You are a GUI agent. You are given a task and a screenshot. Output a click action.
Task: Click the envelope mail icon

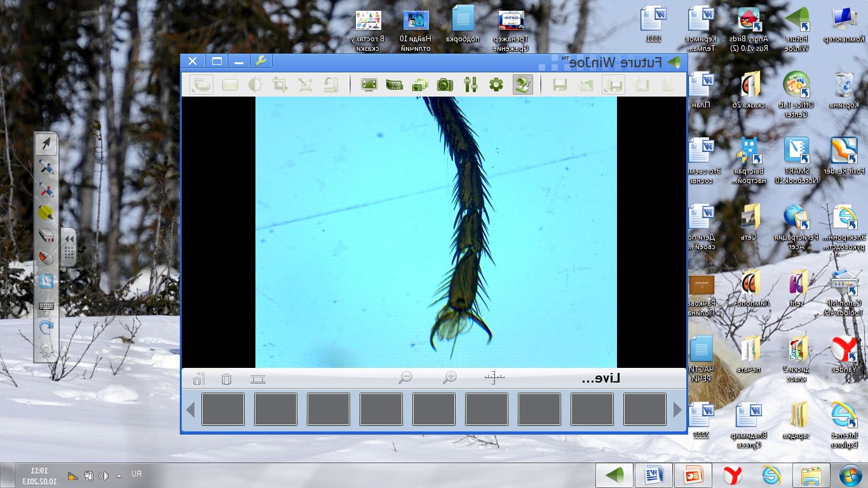coord(230,85)
